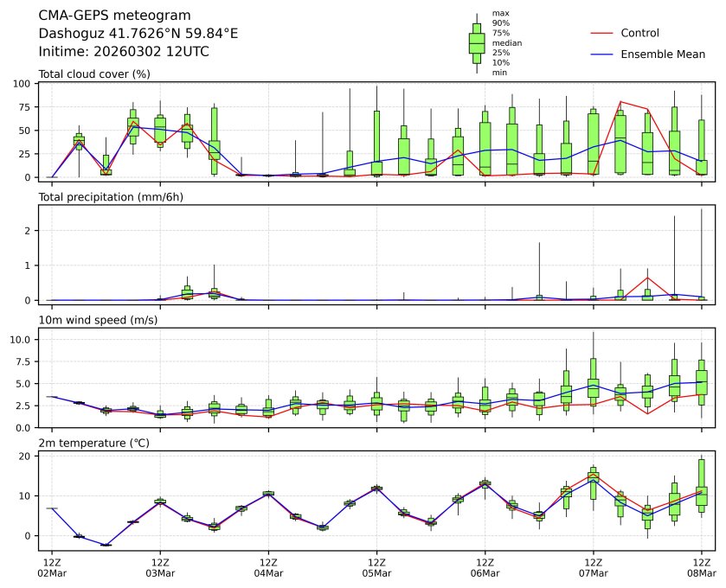Click the boxplot legend symbol
This screenshot has width=726, height=588.
[476, 42]
